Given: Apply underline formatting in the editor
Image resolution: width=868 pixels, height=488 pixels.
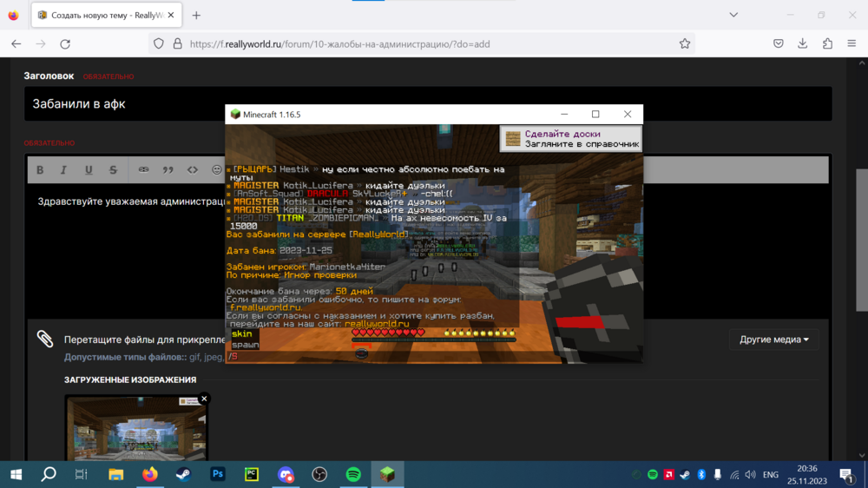Looking at the screenshot, I should [x=89, y=170].
